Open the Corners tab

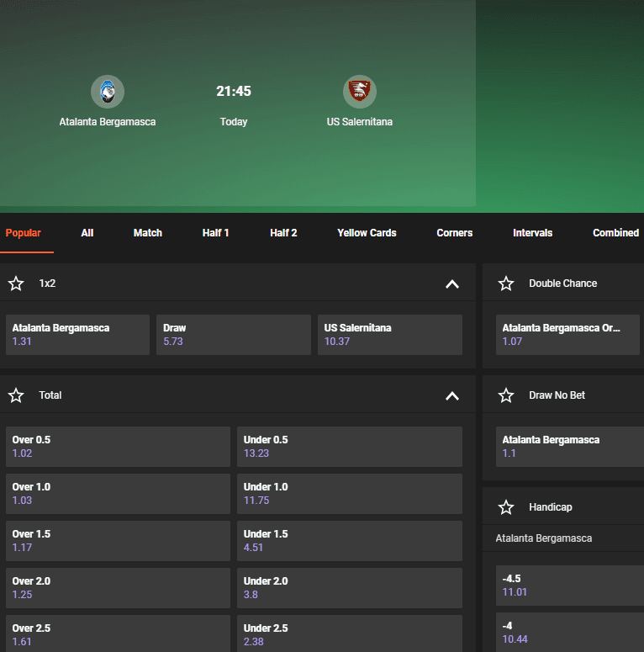click(x=455, y=233)
